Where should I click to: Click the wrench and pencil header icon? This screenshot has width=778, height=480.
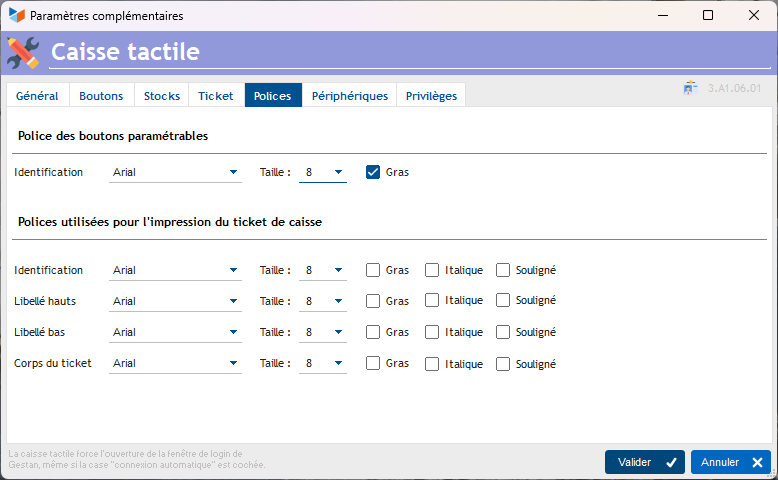(x=23, y=52)
